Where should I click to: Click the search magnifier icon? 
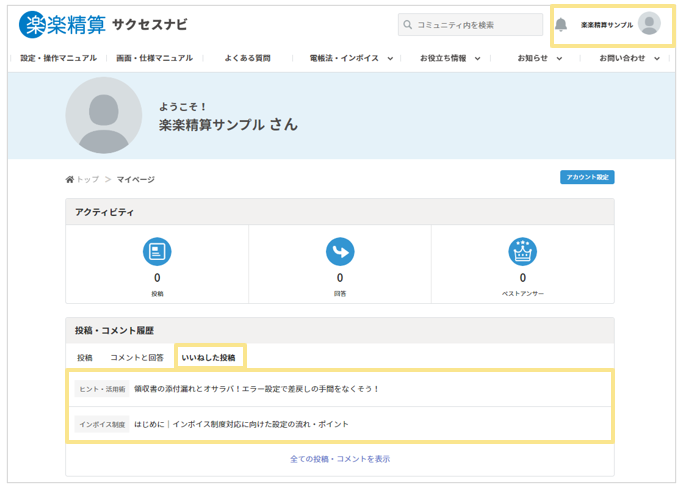click(407, 25)
